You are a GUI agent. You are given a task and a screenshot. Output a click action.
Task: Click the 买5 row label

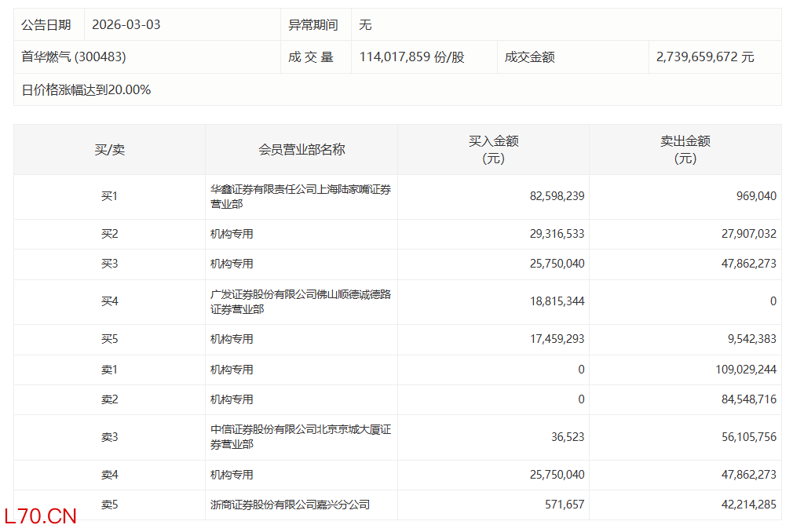click(109, 339)
